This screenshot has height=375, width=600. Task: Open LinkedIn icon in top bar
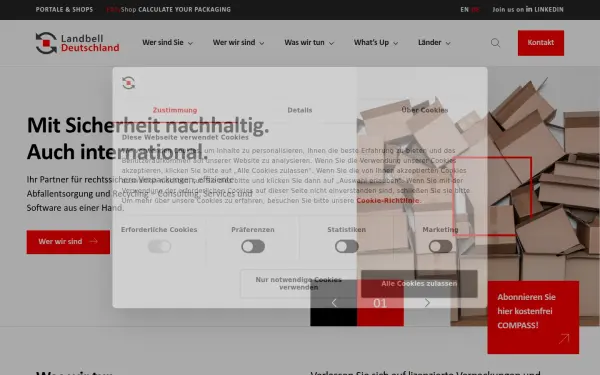529,9
